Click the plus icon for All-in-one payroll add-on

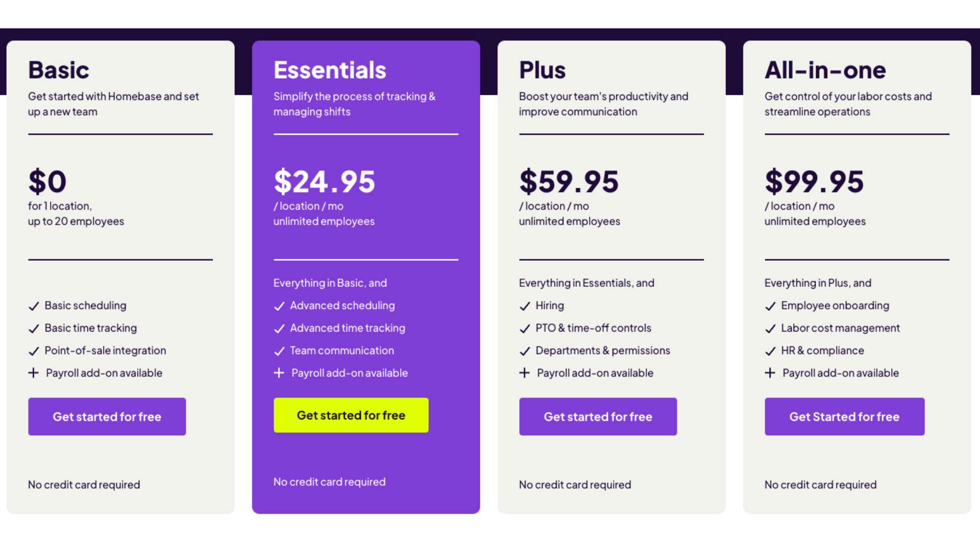coord(770,373)
